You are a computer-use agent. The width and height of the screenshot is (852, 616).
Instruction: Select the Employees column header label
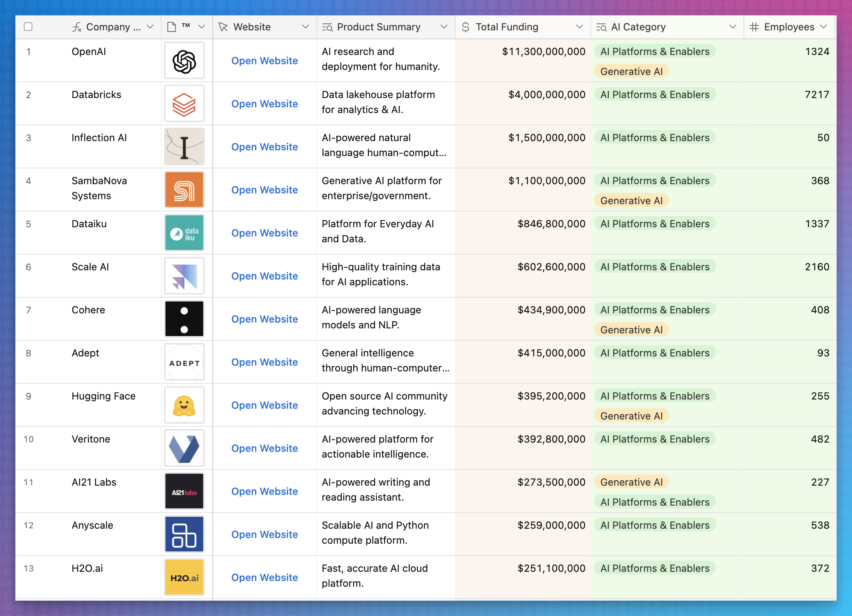click(789, 27)
